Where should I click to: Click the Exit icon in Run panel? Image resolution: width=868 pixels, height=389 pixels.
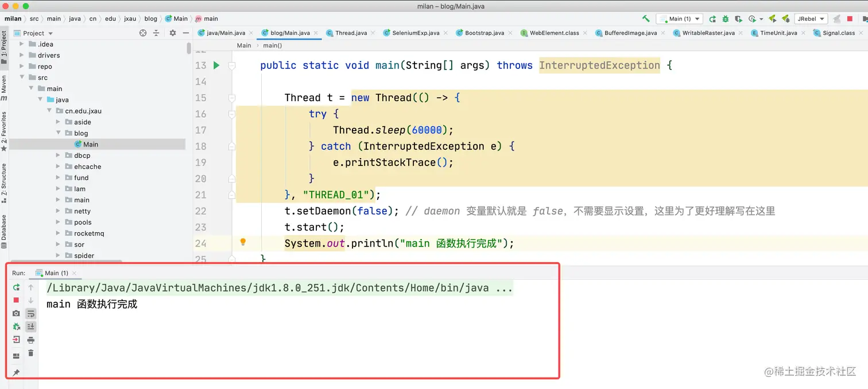click(16, 340)
